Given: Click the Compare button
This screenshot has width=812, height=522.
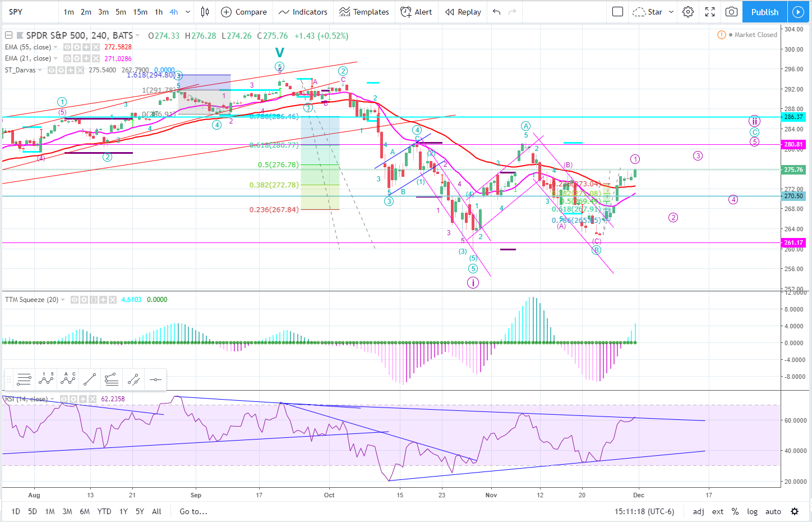Looking at the screenshot, I should (x=244, y=12).
